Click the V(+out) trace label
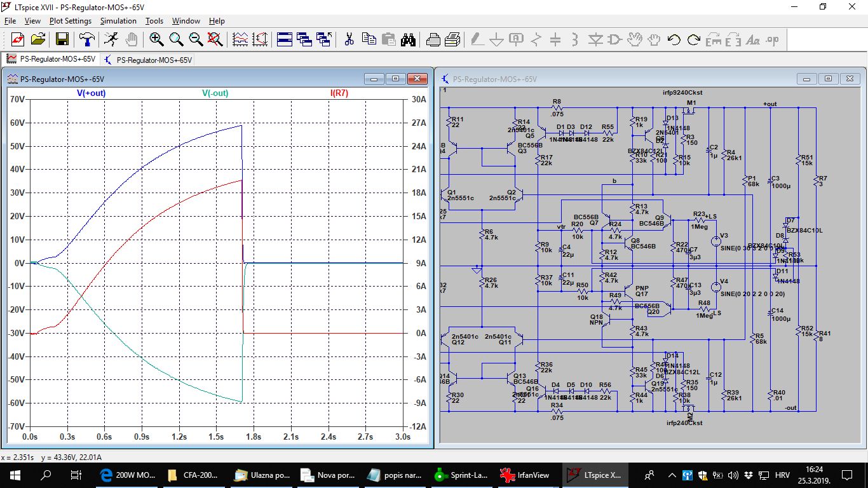This screenshot has width=868, height=488. click(x=91, y=93)
